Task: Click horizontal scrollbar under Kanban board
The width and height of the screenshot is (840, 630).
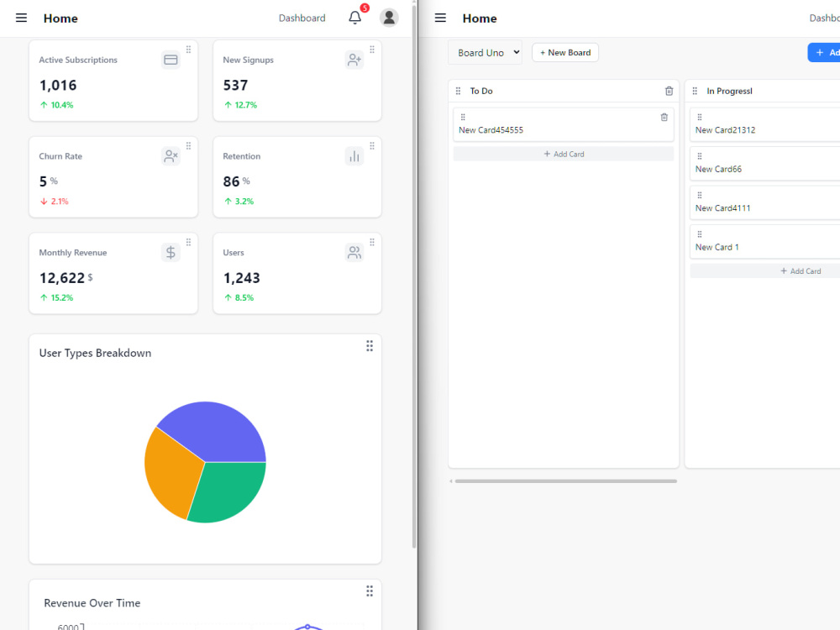Action: point(565,481)
